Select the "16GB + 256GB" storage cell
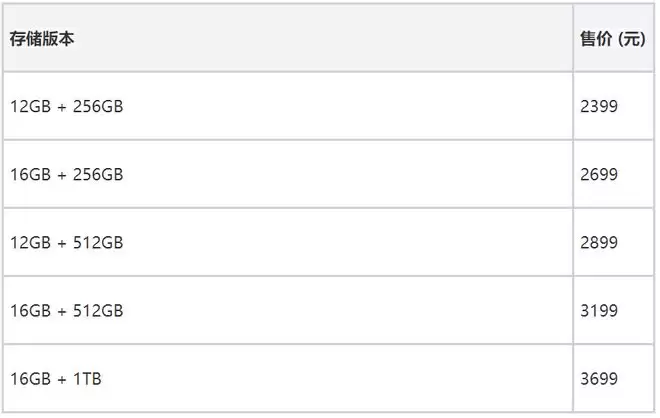This screenshot has height=418, width=660. (x=67, y=174)
